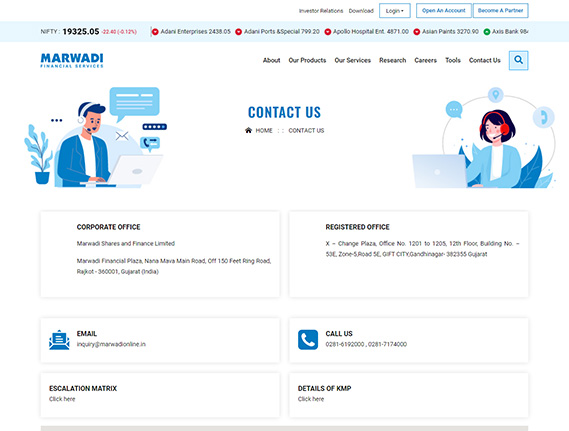Click the REGISTERED OFFICE heading
569x431 pixels.
click(x=357, y=227)
